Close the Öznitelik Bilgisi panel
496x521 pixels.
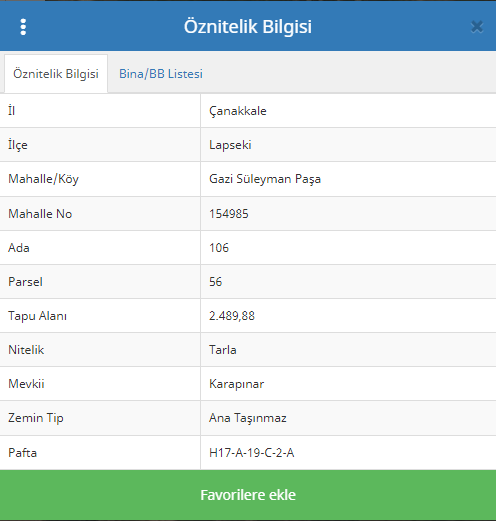point(477,27)
